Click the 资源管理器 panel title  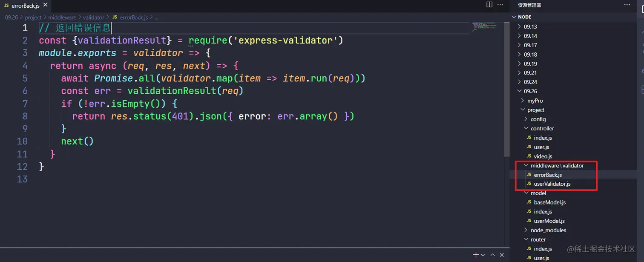(529, 5)
